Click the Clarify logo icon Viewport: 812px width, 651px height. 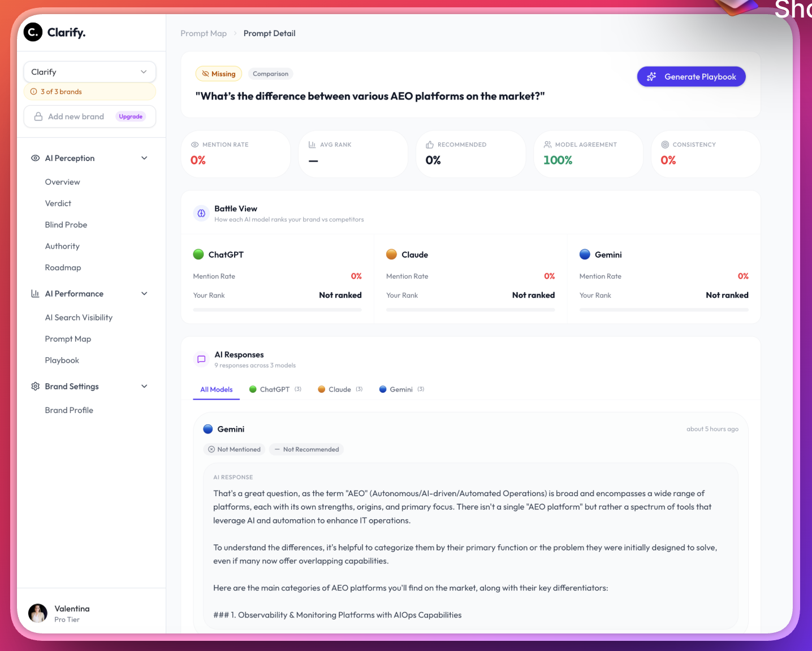(33, 32)
